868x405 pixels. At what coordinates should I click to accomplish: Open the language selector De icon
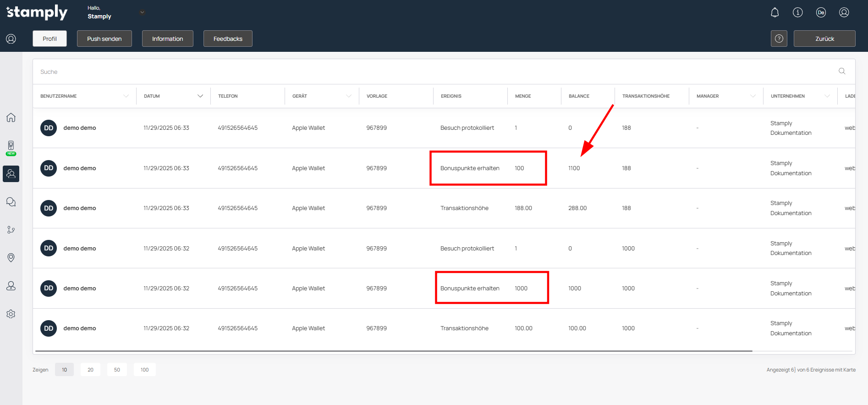pyautogui.click(x=821, y=12)
